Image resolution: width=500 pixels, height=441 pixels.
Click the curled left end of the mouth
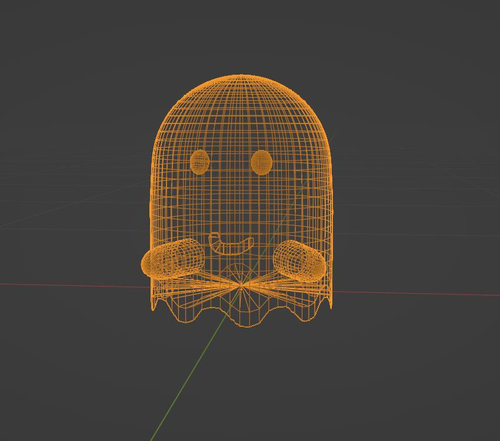click(214, 237)
